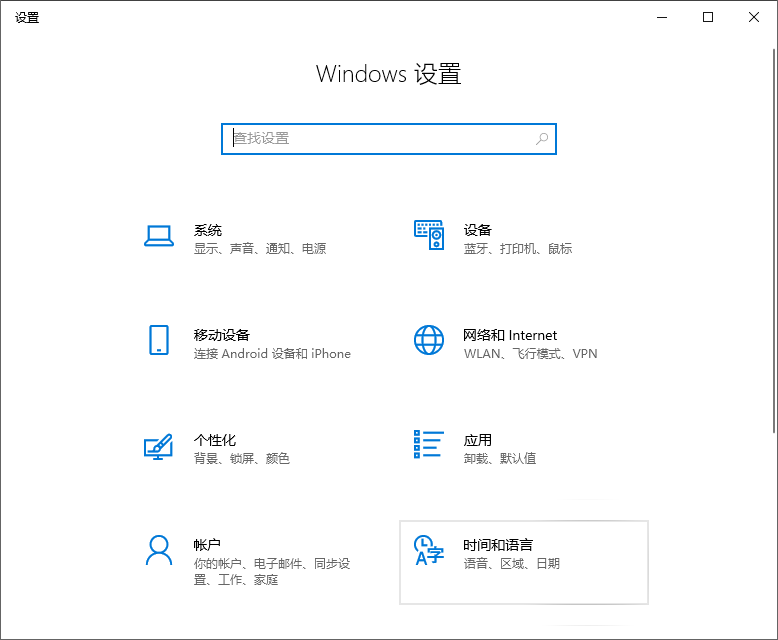The height and width of the screenshot is (640, 778).
Task: Click the keyboard and speaker icon for 设备
Action: pyautogui.click(x=428, y=236)
